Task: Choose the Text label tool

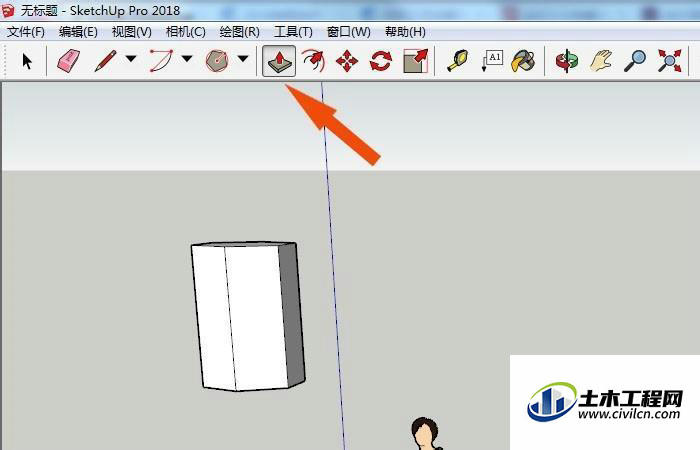Action: (x=492, y=61)
